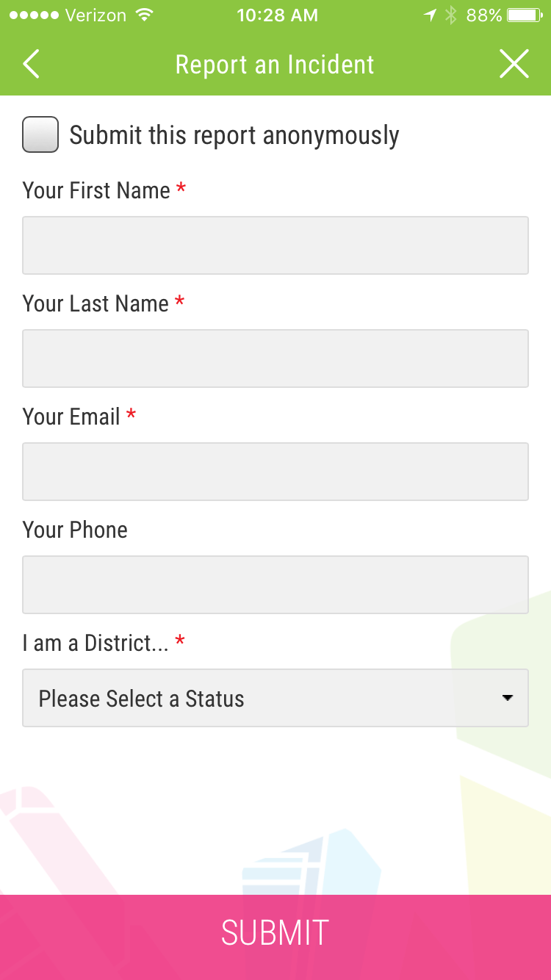Open the Please Select a Status dropdown
Viewport: 551px width, 980px height.
(x=275, y=698)
